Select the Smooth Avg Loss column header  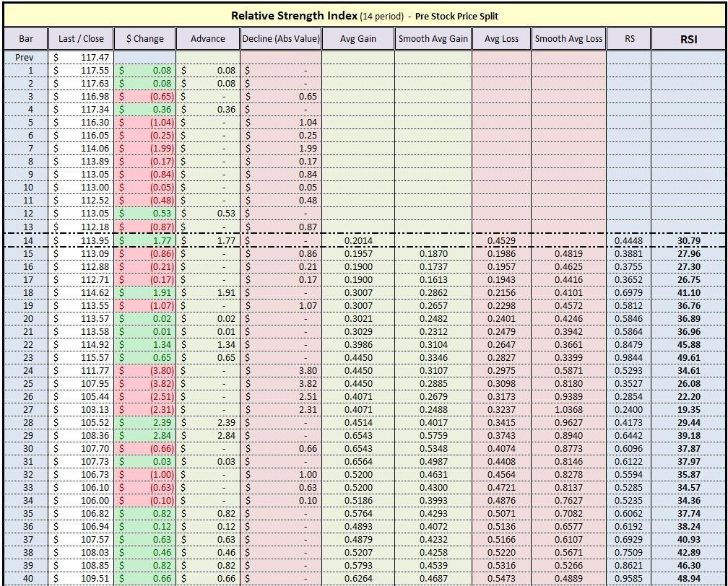(x=568, y=39)
